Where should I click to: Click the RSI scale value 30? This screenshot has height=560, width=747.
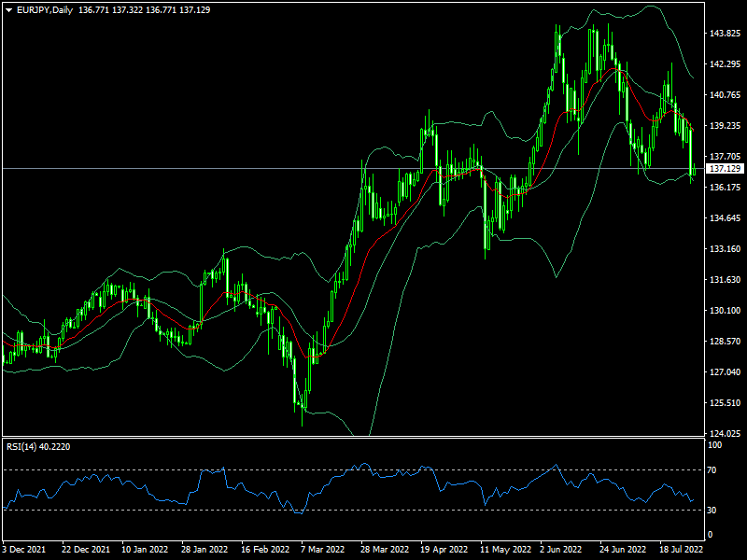coord(712,510)
